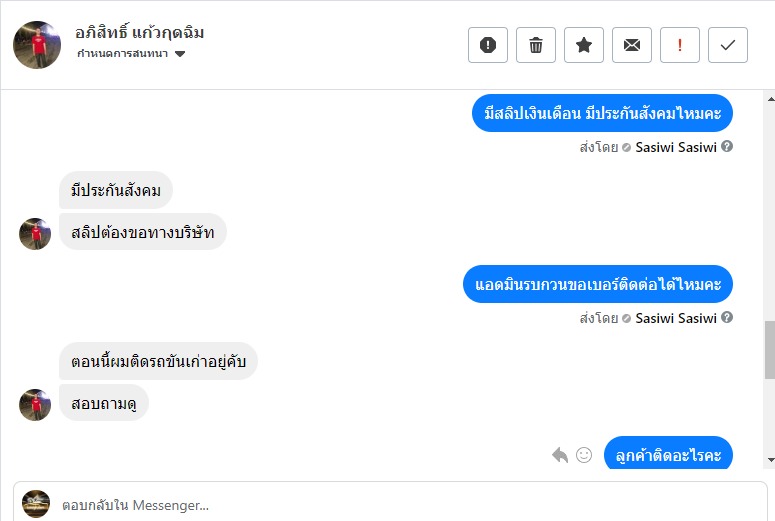Star this conversation
This screenshot has height=521, width=775.
[584, 45]
